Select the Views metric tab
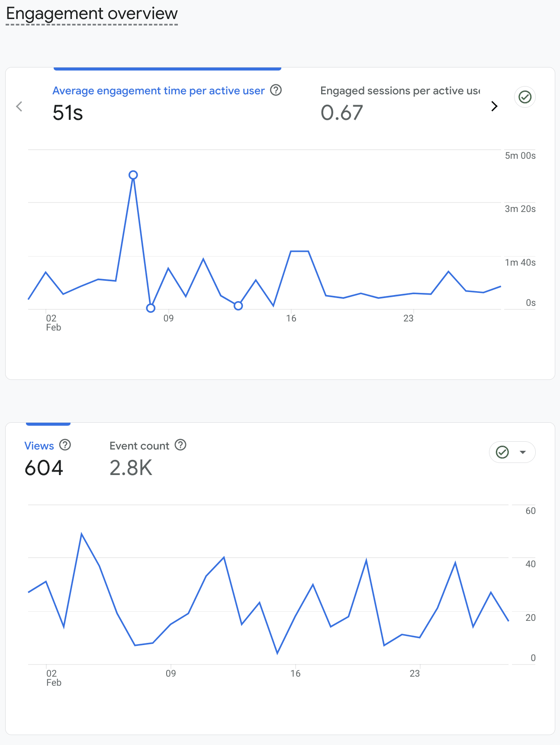Image resolution: width=560 pixels, height=745 pixels. pyautogui.click(x=39, y=446)
